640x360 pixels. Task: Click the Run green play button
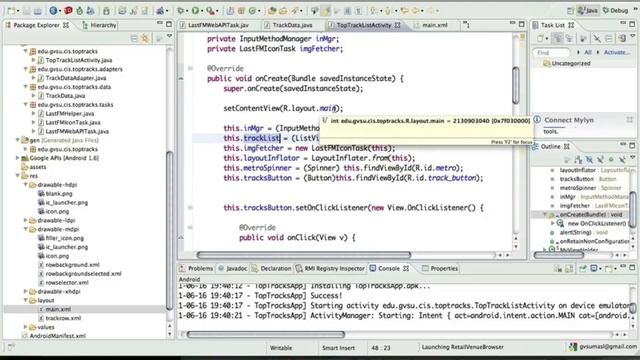click(196, 11)
